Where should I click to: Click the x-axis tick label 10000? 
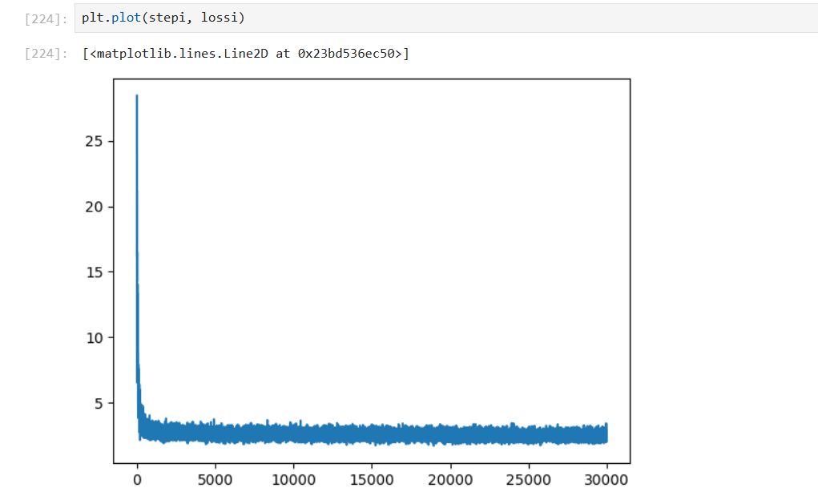293,479
